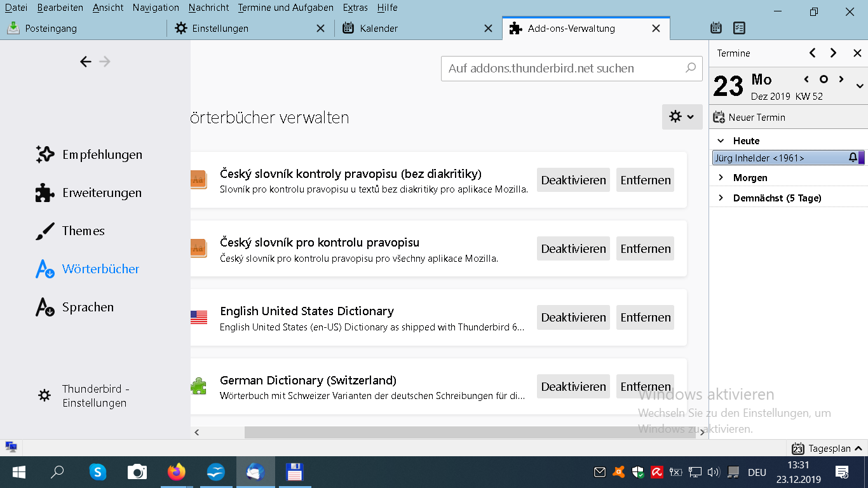Deactivate English United States Dictionary

coord(573,317)
